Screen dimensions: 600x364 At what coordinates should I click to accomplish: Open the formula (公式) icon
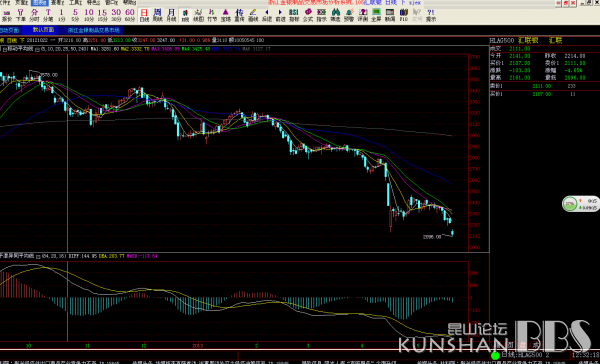pyautogui.click(x=308, y=15)
